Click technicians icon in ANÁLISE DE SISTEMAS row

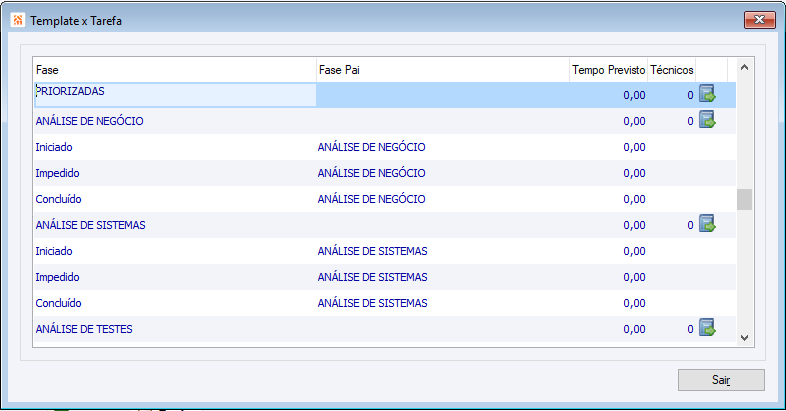tap(707, 224)
